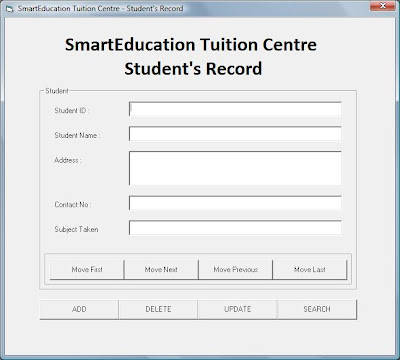
Task: Click the 'Address :' label
Action: (x=68, y=160)
